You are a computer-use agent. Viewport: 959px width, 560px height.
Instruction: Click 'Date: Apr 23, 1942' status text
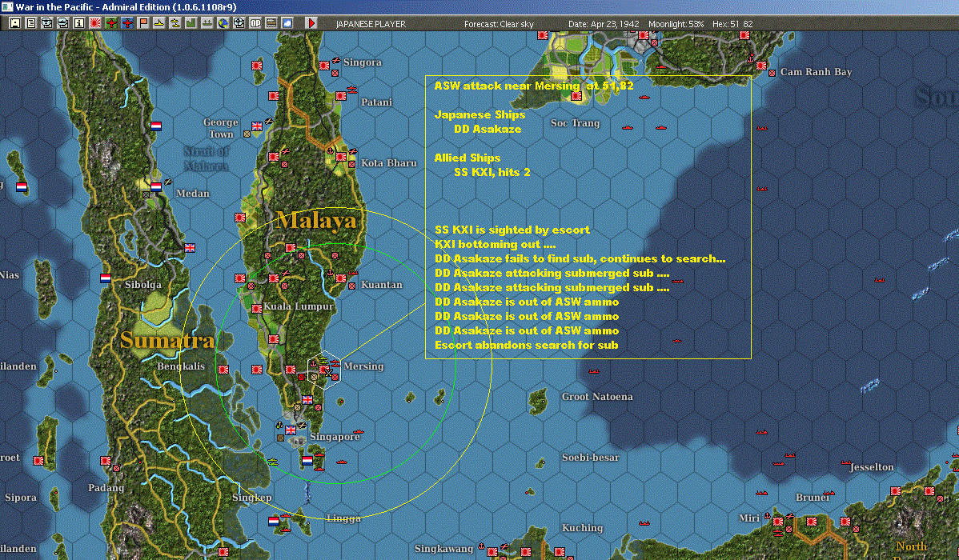tap(604, 24)
